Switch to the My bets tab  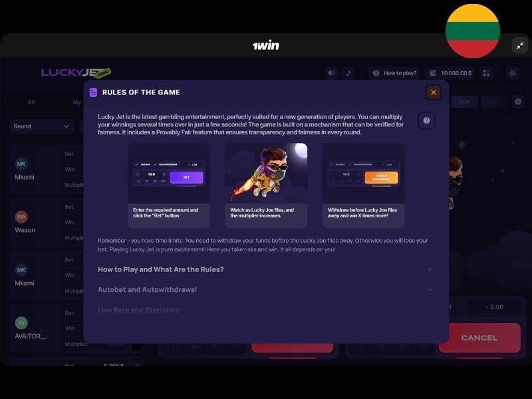tap(76, 102)
